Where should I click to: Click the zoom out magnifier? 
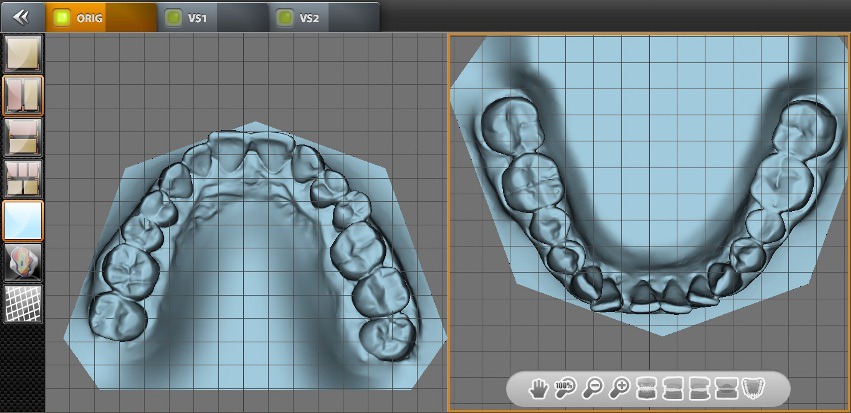[592, 389]
